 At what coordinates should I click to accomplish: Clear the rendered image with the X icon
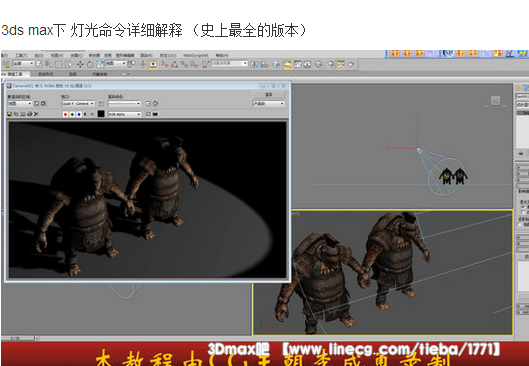(36, 114)
